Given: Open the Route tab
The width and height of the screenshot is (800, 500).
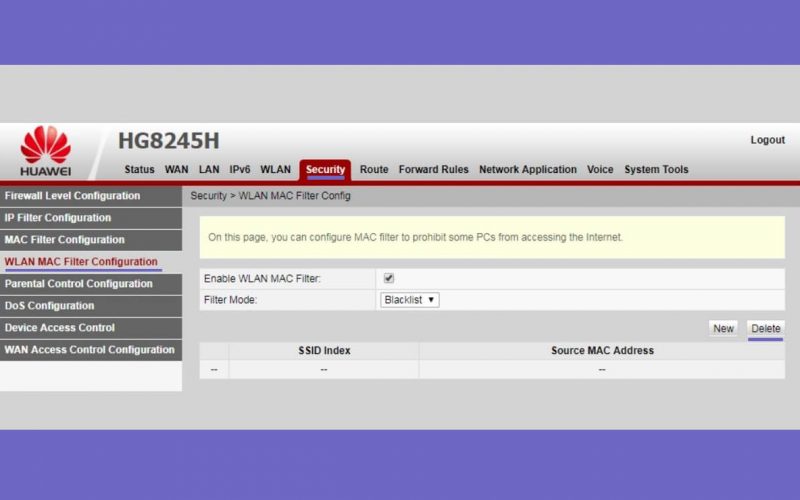Looking at the screenshot, I should (x=374, y=169).
